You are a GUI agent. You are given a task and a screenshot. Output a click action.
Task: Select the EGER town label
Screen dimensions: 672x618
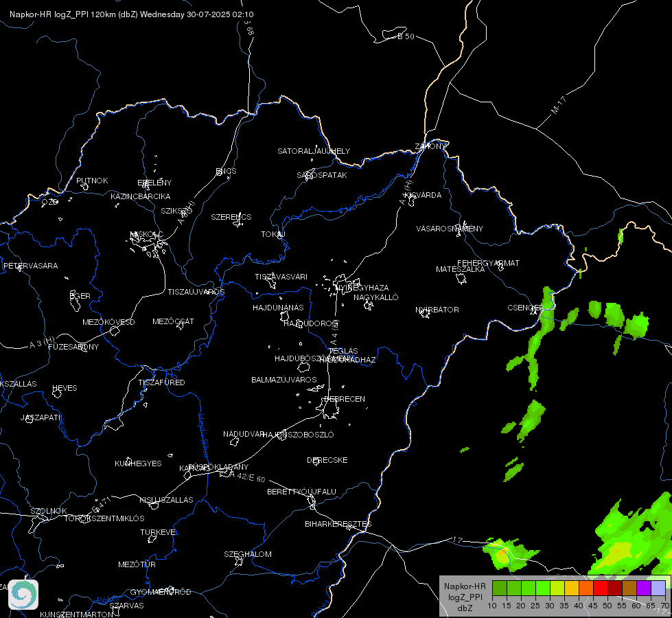click(80, 296)
